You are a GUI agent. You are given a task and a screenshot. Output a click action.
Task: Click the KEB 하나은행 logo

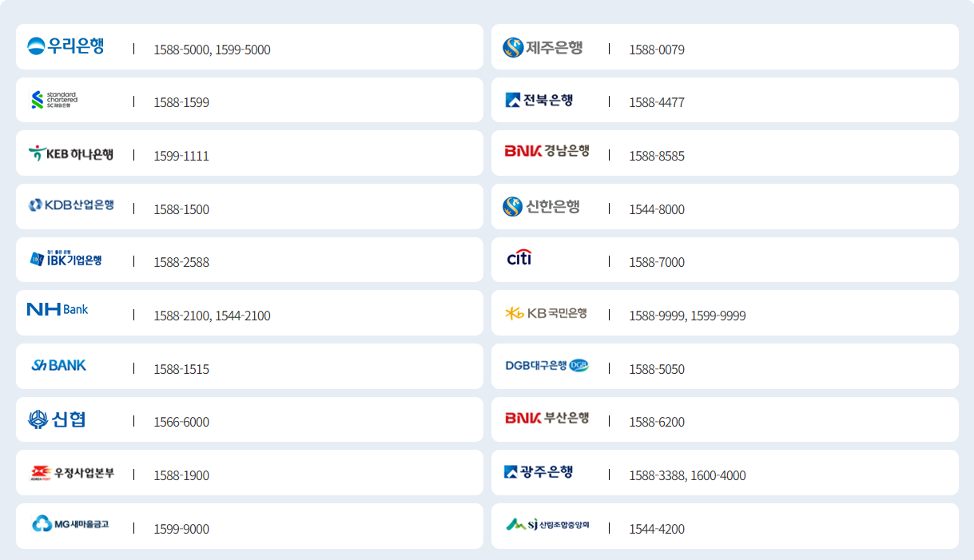pyautogui.click(x=71, y=153)
